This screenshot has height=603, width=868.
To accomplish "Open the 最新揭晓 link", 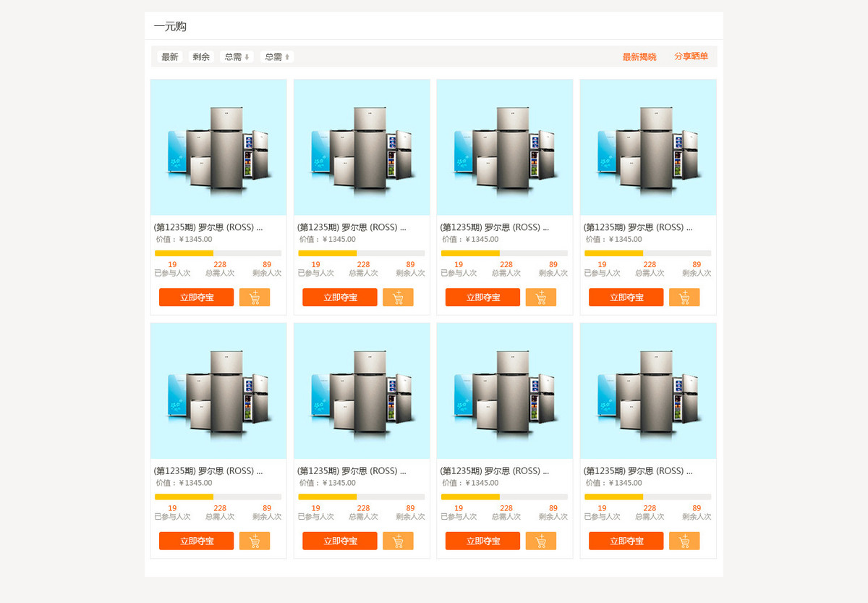I will (639, 57).
